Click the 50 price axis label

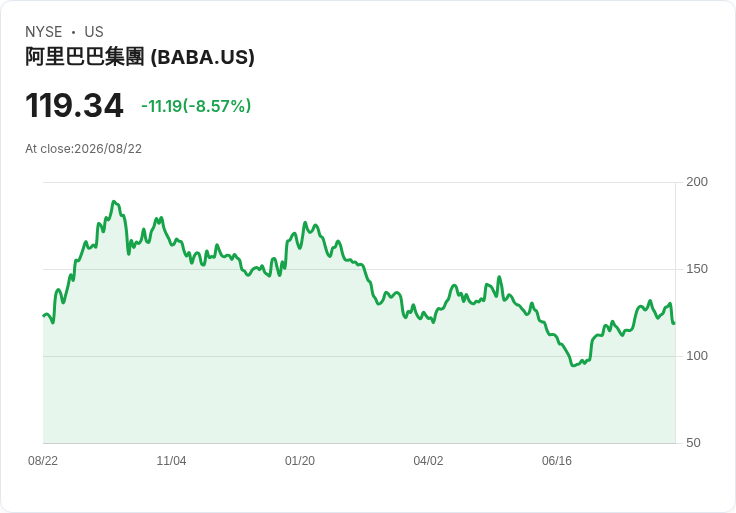693,443
